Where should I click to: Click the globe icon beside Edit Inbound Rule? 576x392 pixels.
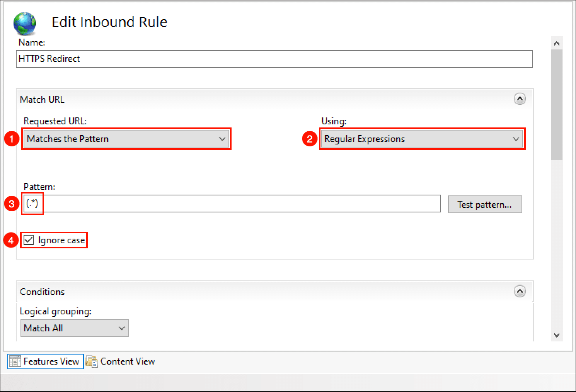25,23
